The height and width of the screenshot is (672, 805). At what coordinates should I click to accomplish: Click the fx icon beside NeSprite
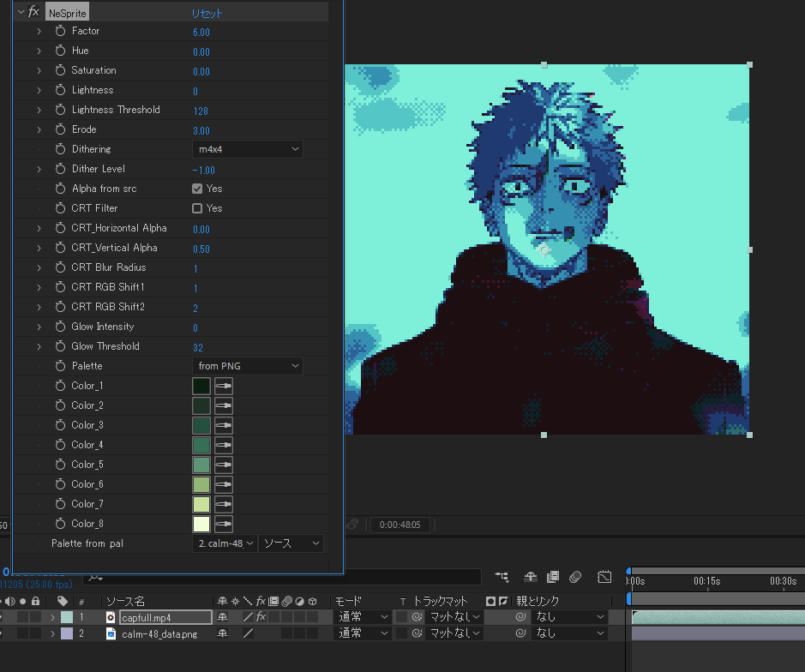[34, 11]
